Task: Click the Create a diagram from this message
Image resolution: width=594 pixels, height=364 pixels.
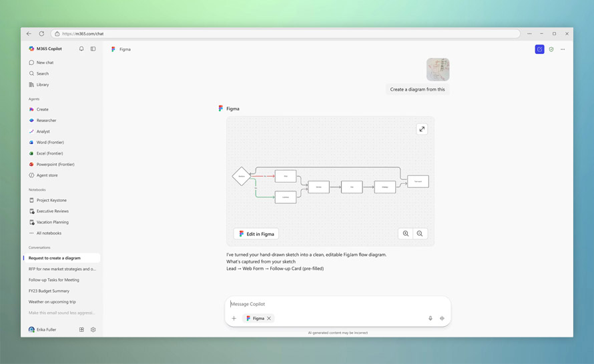Action: tap(417, 89)
